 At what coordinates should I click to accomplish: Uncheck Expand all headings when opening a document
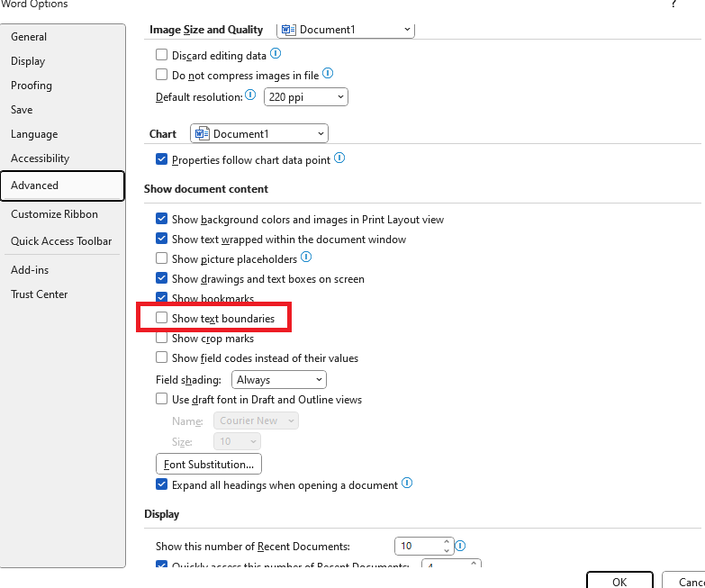[161, 484]
